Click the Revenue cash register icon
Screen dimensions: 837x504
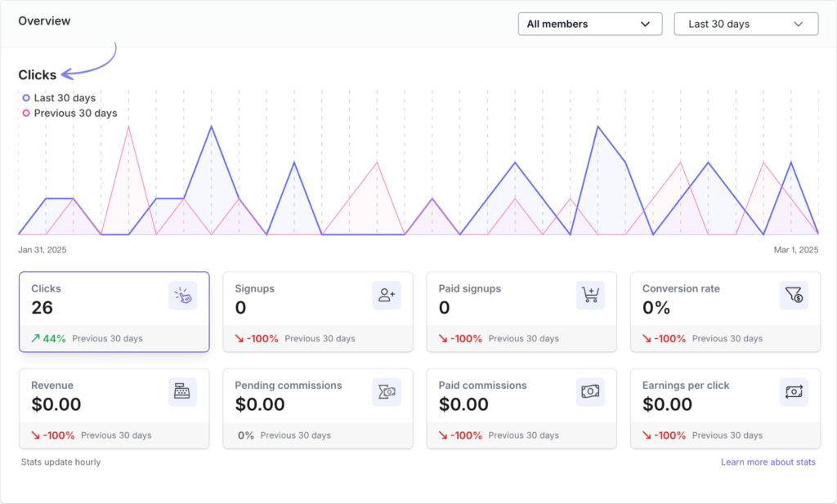(x=182, y=392)
